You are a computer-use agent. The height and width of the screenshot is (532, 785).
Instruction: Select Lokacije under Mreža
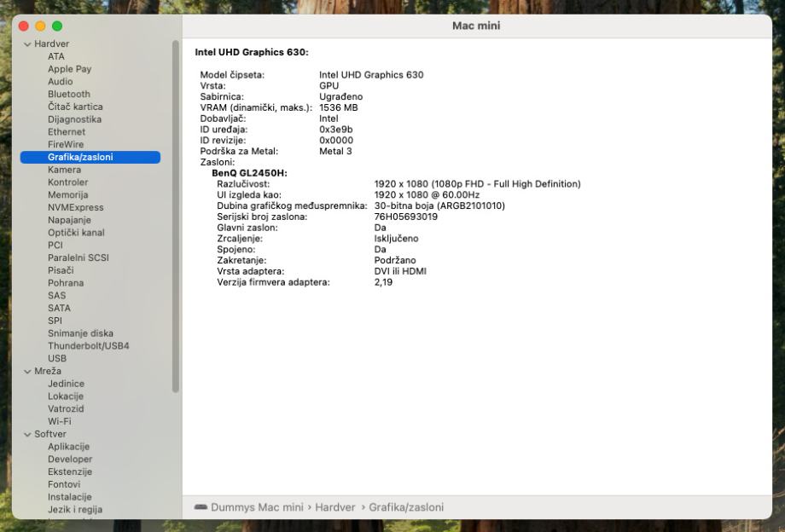(x=66, y=396)
